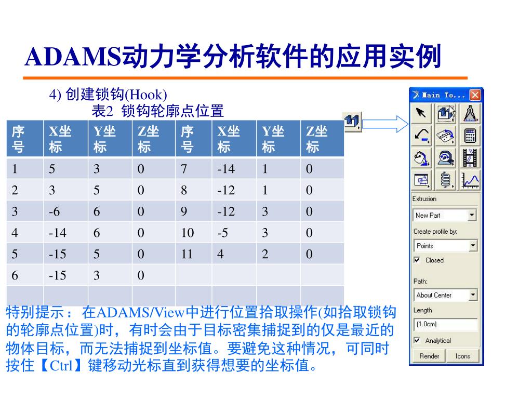532x399 pixels.
Task: Click the 特别提示 text at paragraph start
Action: [35, 312]
